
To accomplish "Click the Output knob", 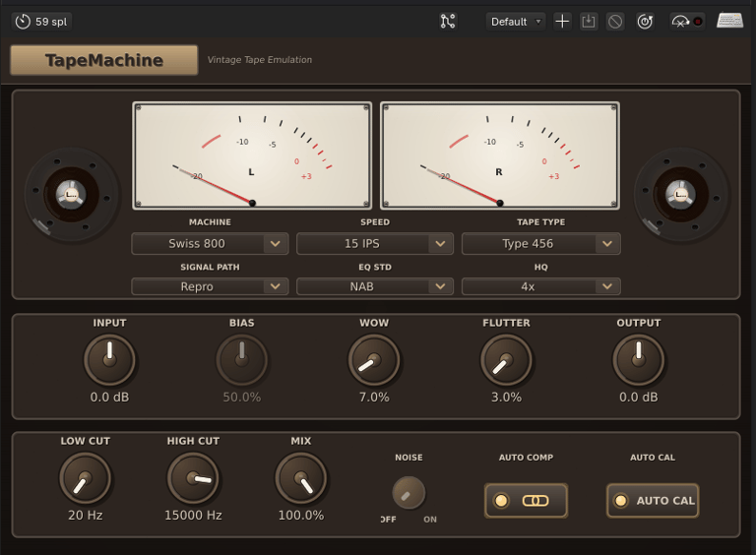I will pos(638,360).
